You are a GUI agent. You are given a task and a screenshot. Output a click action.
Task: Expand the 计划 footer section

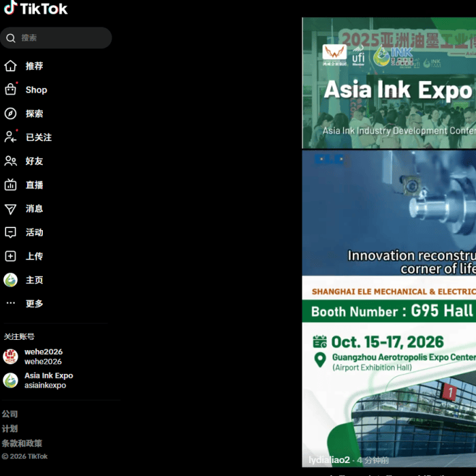[10, 429]
